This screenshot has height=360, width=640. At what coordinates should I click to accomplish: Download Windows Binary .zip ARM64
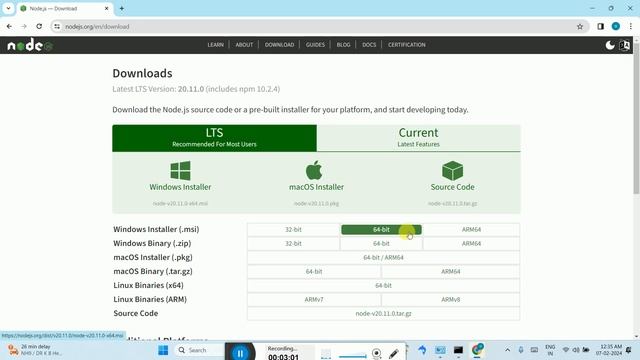[471, 244]
